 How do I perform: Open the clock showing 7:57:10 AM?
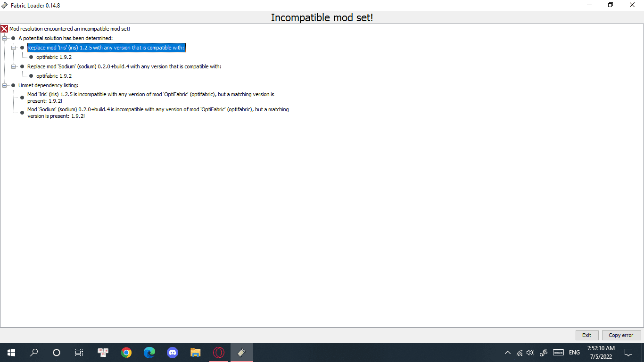click(x=601, y=353)
